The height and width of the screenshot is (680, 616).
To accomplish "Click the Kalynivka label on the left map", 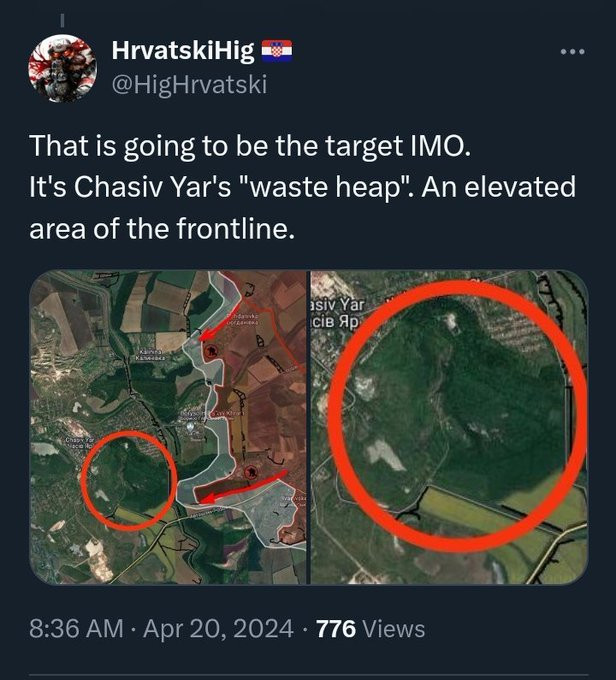I will [150, 355].
